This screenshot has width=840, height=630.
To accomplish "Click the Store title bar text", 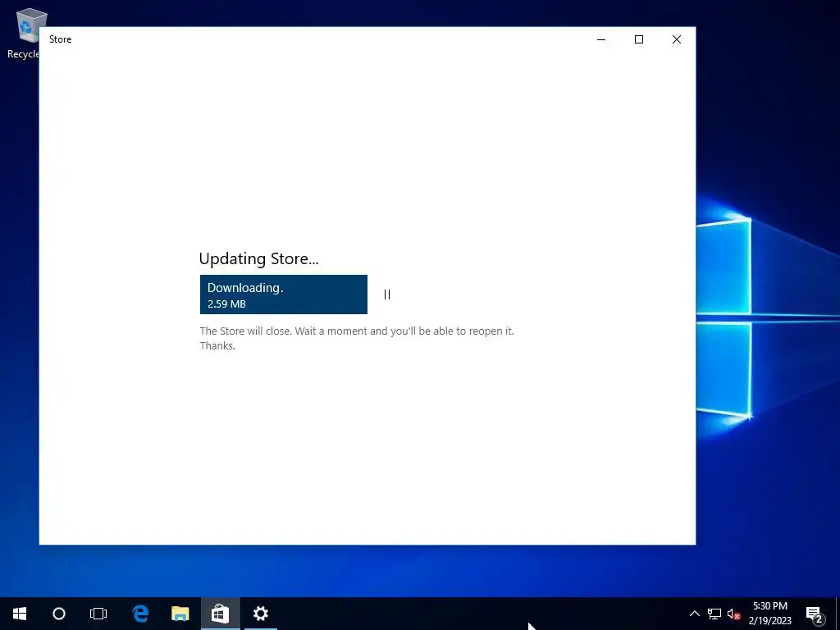I will click(60, 39).
